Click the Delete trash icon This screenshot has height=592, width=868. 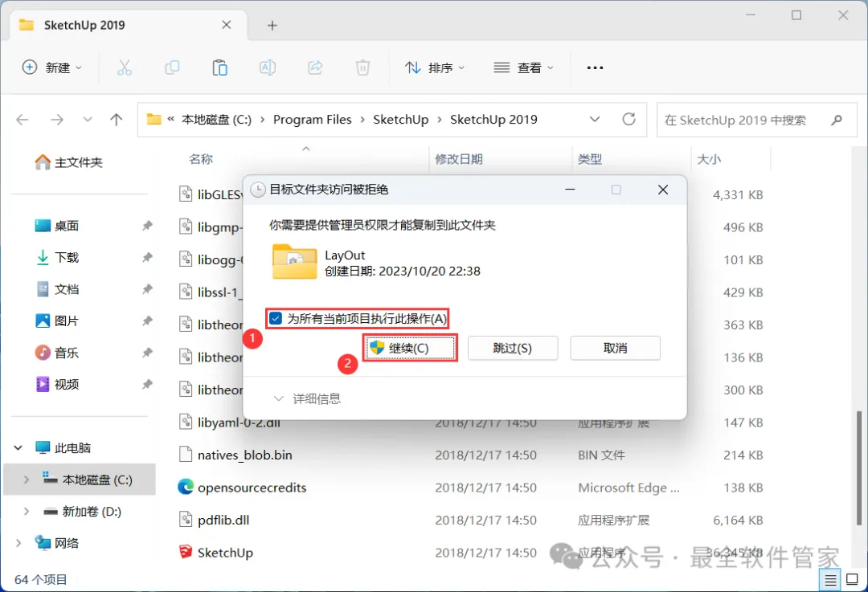[362, 67]
